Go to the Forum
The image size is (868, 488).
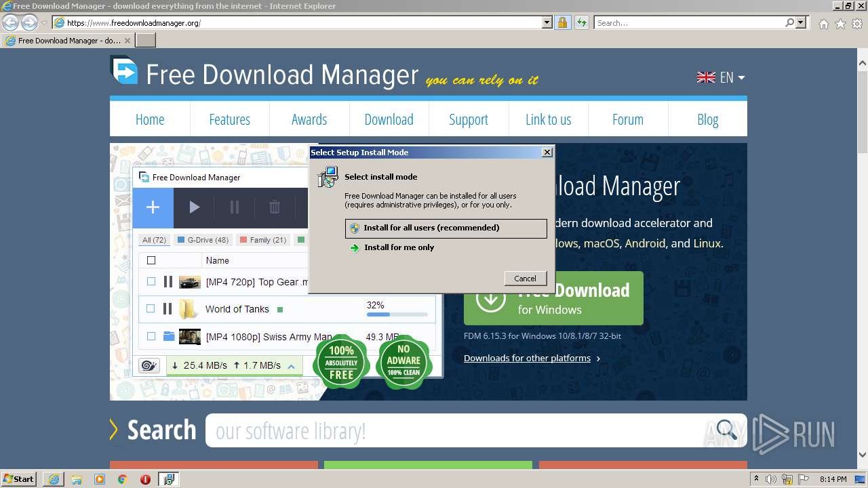[628, 119]
